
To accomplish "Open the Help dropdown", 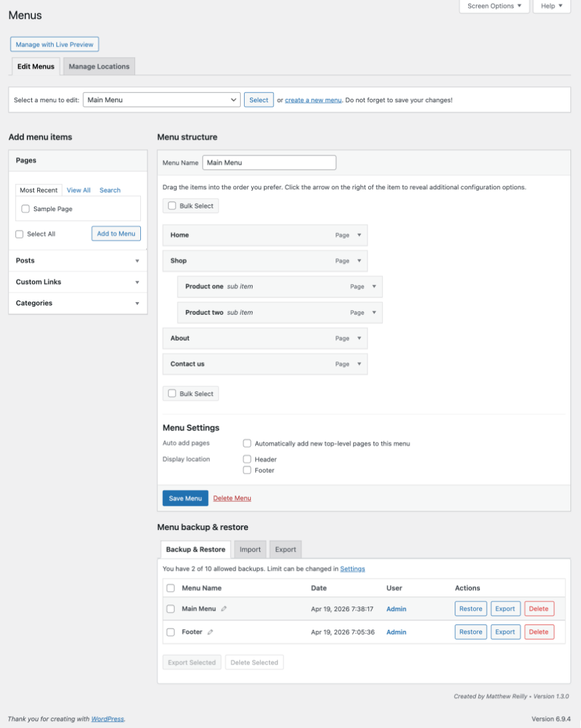I will [551, 6].
